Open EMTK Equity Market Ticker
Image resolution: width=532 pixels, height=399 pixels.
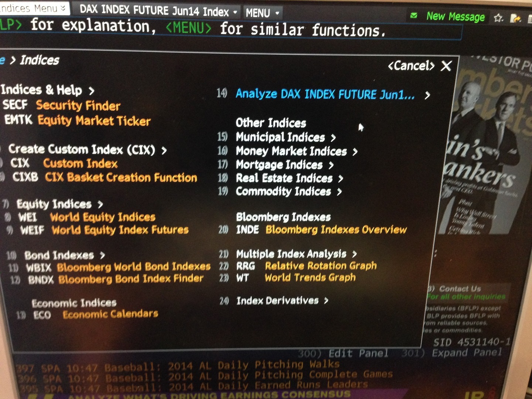(78, 120)
